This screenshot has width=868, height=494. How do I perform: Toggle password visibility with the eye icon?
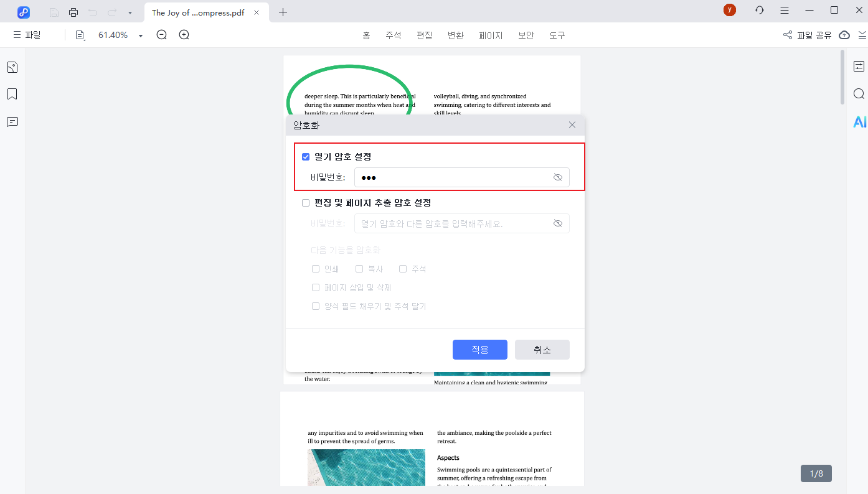(558, 177)
